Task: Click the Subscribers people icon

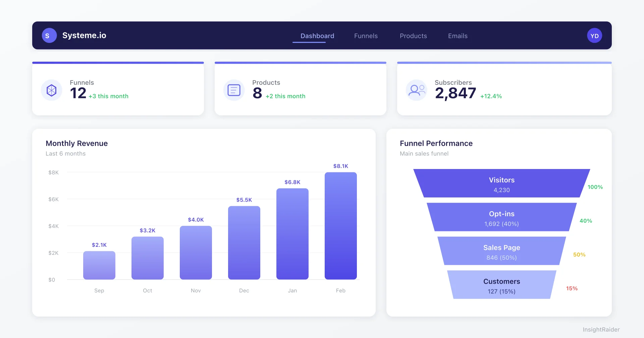Action: [416, 90]
